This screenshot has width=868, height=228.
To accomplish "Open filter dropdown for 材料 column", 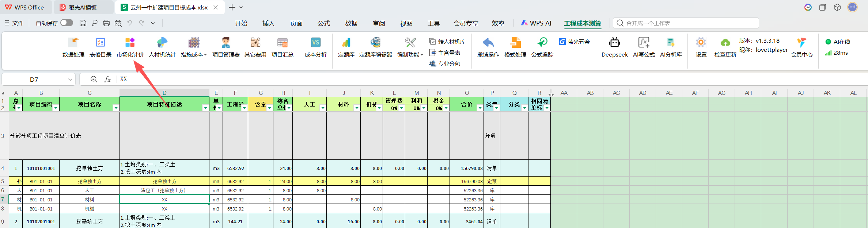I will click(x=357, y=108).
